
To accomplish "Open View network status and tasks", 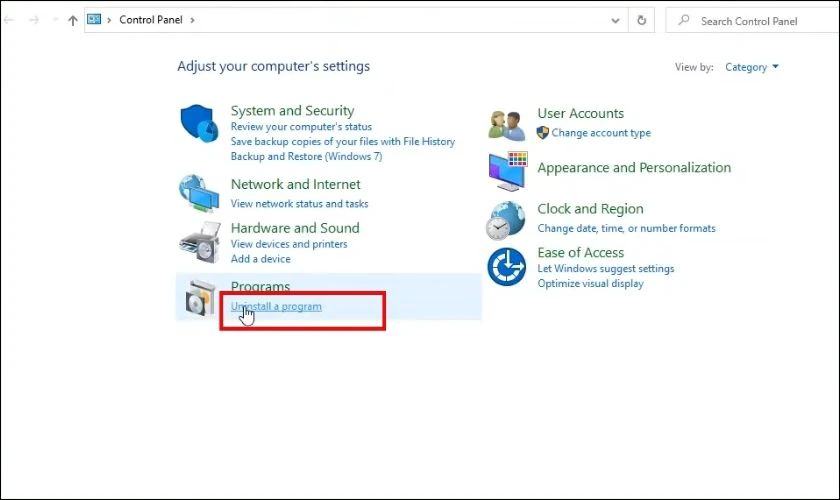I will click(x=299, y=204).
